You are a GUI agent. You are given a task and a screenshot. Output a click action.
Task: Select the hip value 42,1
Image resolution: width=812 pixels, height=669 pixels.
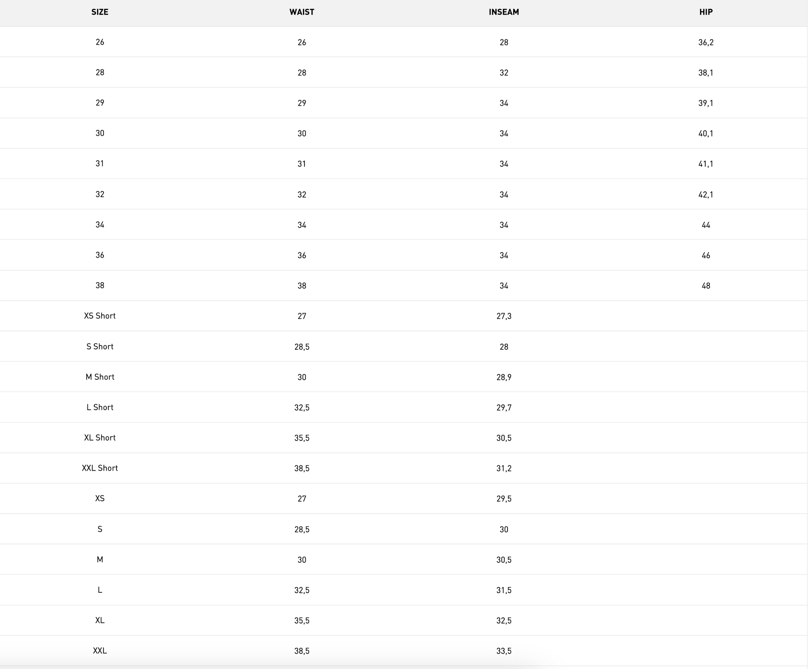(706, 195)
